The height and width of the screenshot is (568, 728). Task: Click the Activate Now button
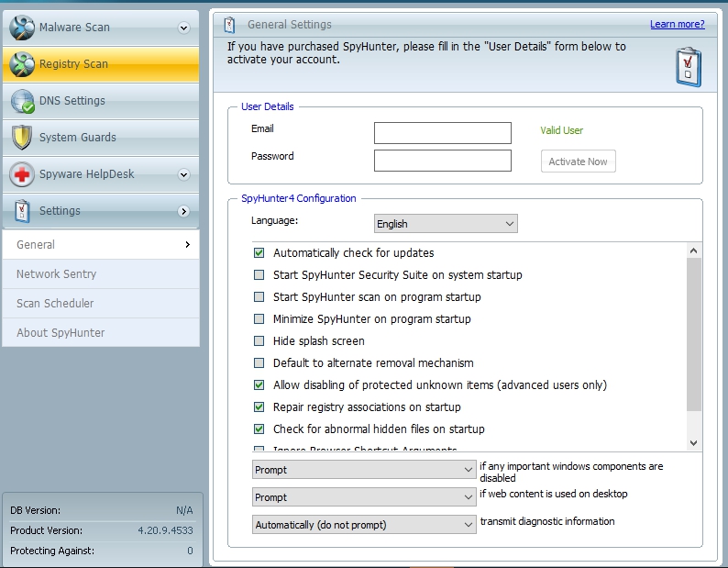point(578,161)
